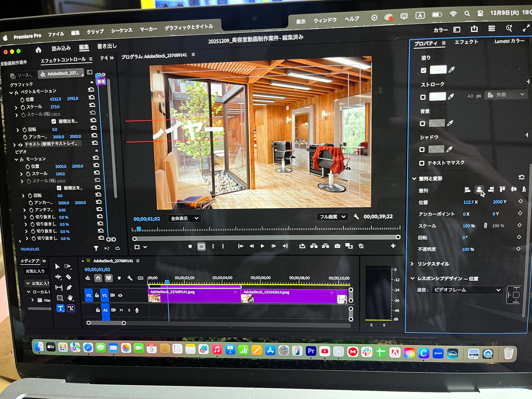532x399 pixels.
Task: Click the align right icon
Action: (491, 189)
